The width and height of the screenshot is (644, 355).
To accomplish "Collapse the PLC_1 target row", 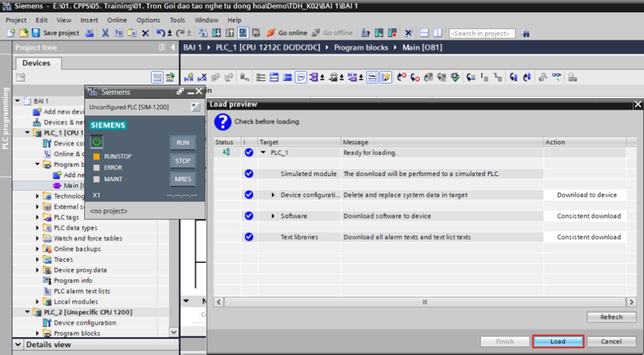I will point(264,153).
